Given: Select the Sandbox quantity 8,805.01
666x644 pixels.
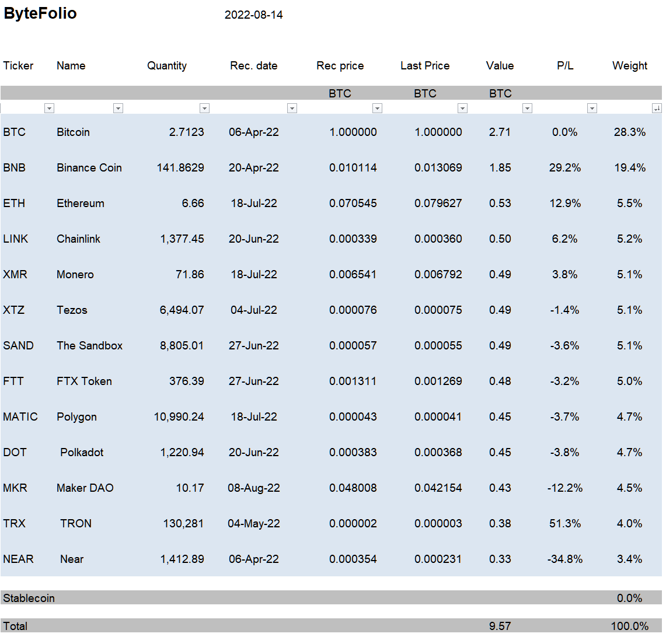Looking at the screenshot, I should coord(182,346).
